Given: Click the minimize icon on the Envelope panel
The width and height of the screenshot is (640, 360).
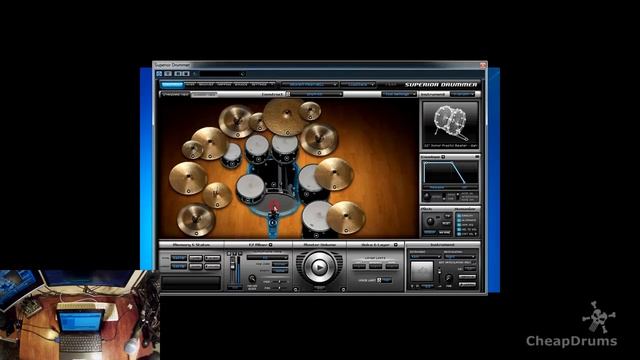Looking at the screenshot, I should click(x=477, y=157).
